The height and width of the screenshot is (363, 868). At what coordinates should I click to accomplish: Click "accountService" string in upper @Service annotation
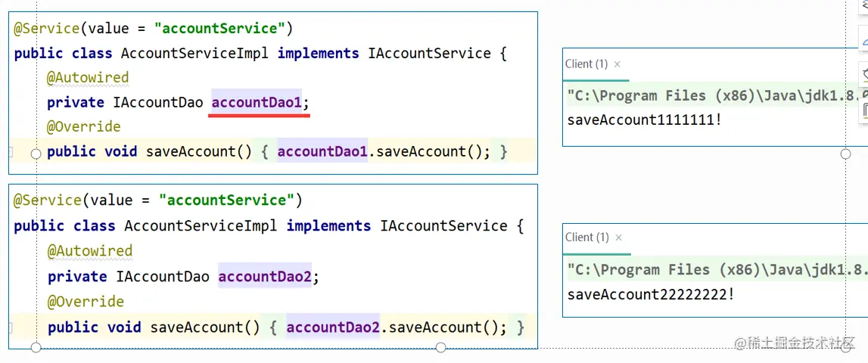pyautogui.click(x=219, y=29)
